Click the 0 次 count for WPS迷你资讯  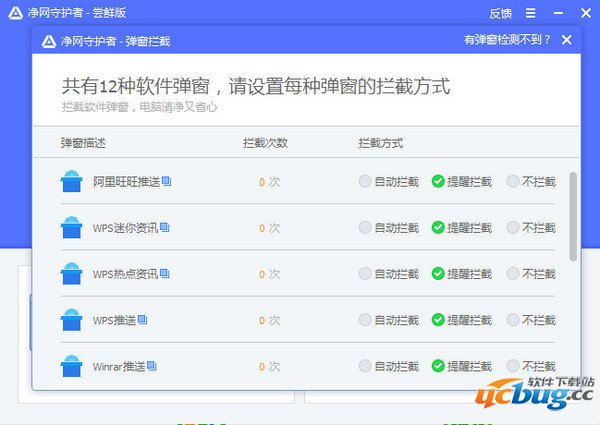(x=269, y=228)
